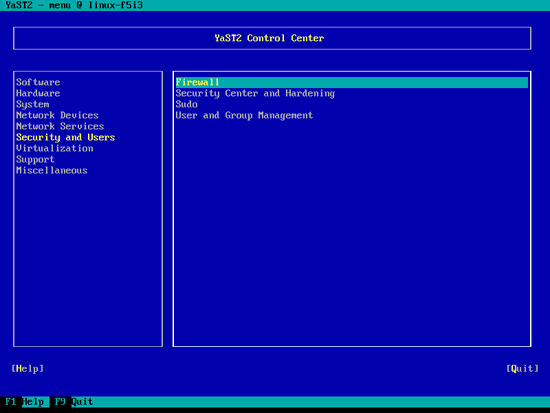The height and width of the screenshot is (413, 550).
Task: Select the Hardware category
Action: [38, 93]
